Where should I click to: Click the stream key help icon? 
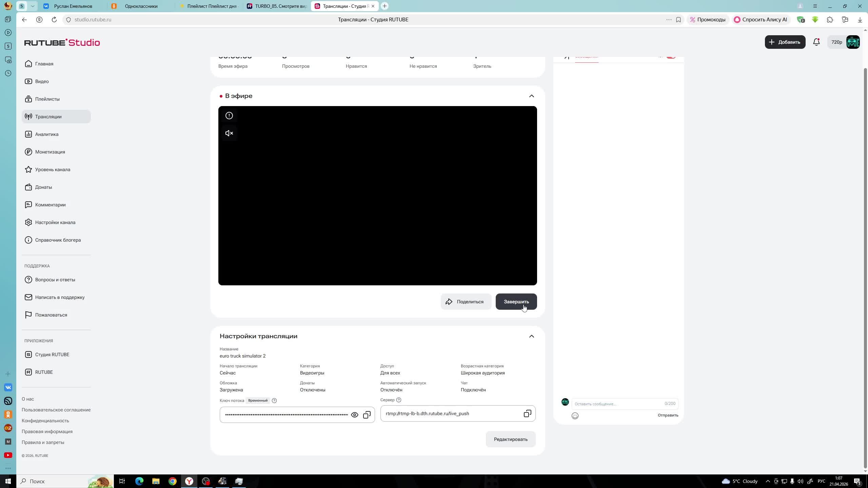(274, 401)
